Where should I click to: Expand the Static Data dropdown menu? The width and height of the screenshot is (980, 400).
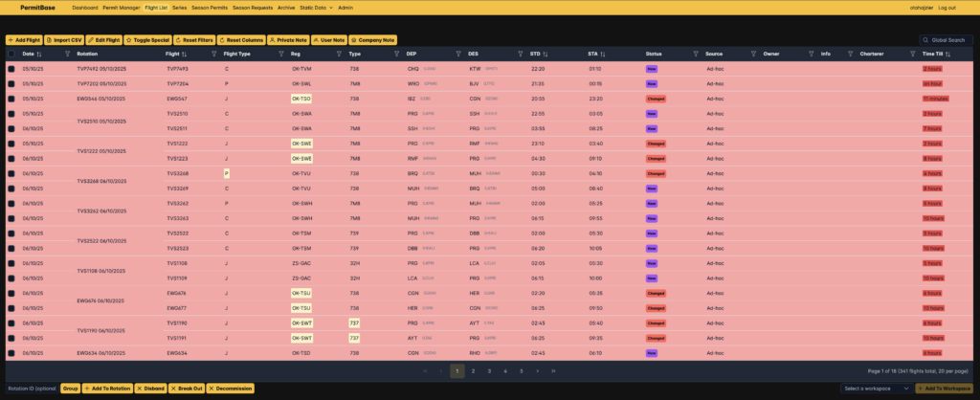316,7
